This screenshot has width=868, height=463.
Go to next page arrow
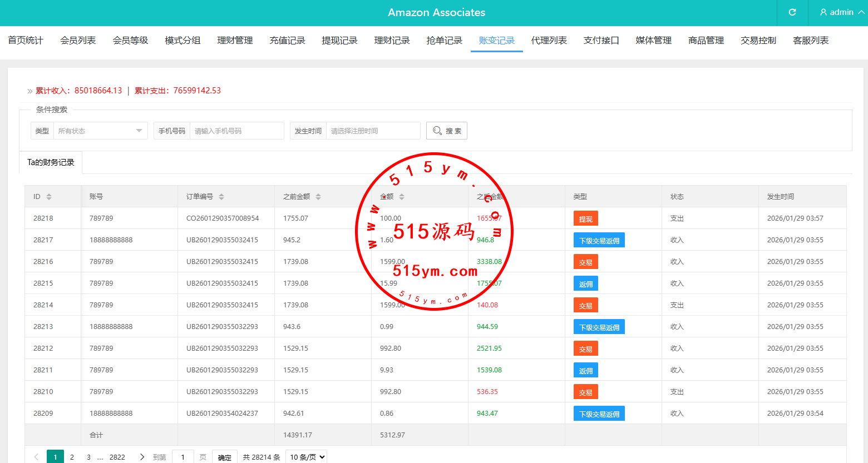tap(142, 457)
